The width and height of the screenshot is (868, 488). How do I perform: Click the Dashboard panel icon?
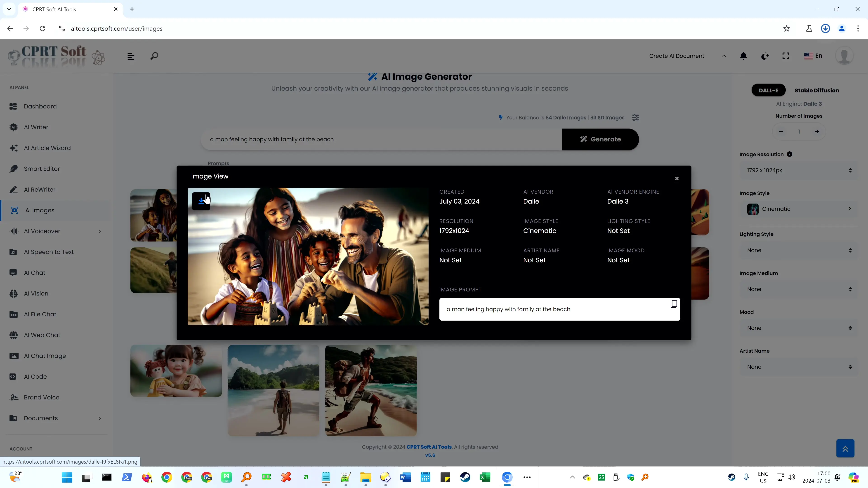13,106
